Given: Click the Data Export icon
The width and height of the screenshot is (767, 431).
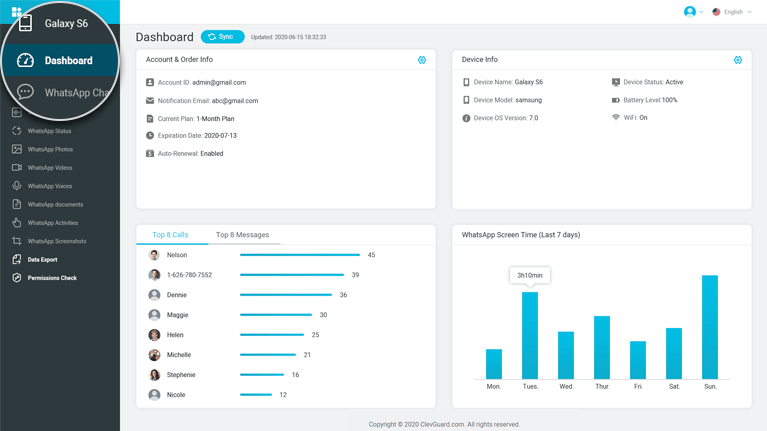Looking at the screenshot, I should pyautogui.click(x=17, y=259).
